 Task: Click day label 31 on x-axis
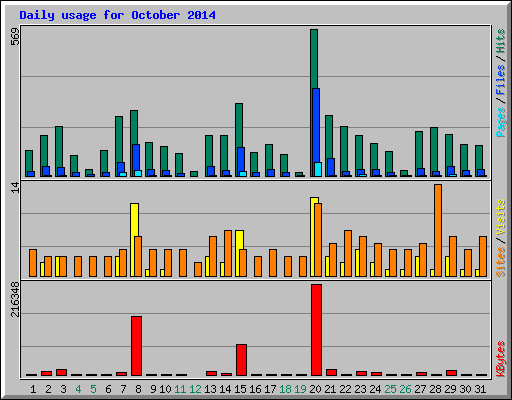point(480,389)
